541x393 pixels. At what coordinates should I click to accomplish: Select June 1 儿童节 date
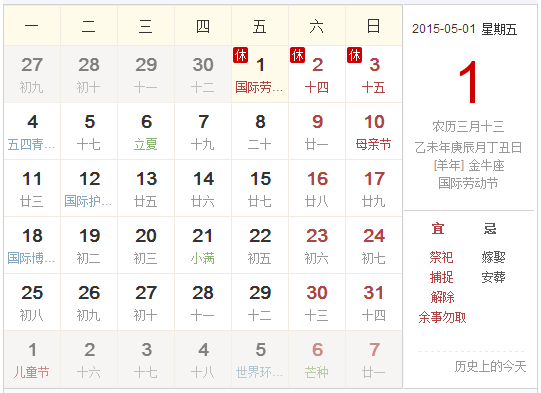(x=32, y=359)
